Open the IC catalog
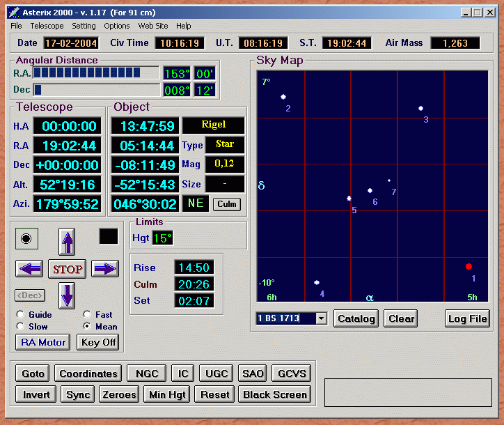504x425 pixels. 182,373
